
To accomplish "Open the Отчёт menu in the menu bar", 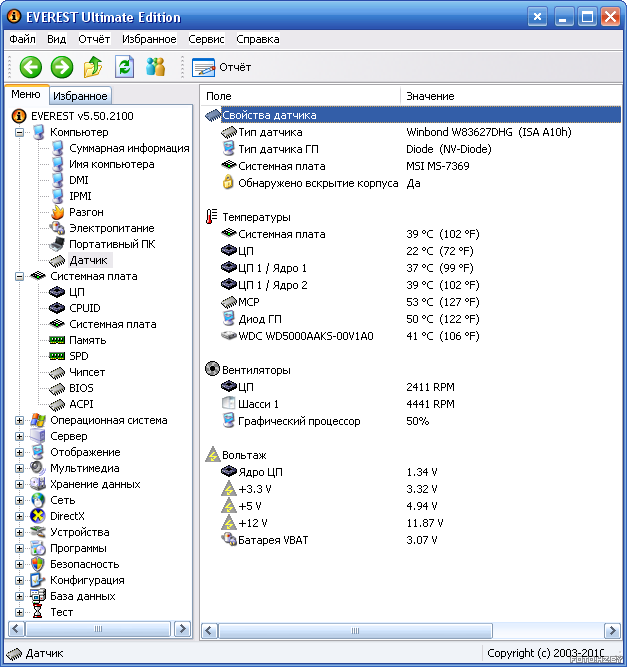I will pos(94,39).
